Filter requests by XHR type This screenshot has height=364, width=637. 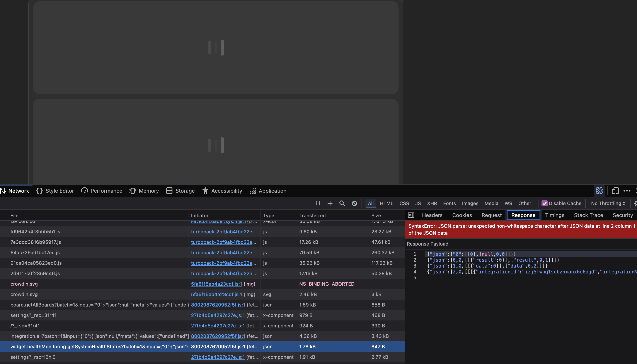(x=432, y=203)
